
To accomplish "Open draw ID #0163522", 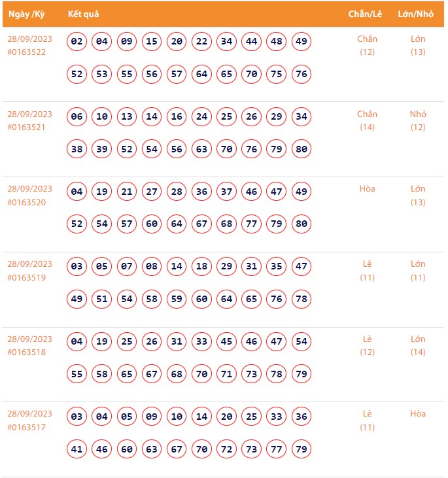I will coord(27,52).
